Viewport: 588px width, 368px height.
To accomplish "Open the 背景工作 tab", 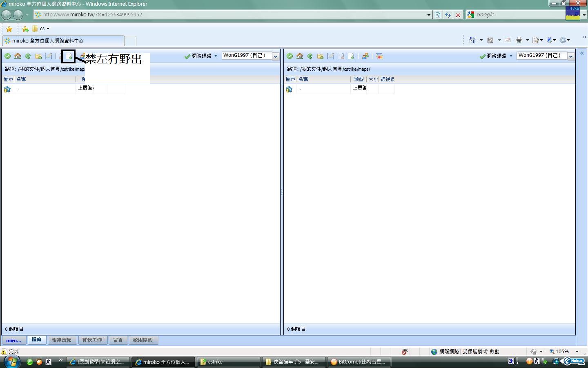I will [92, 340].
